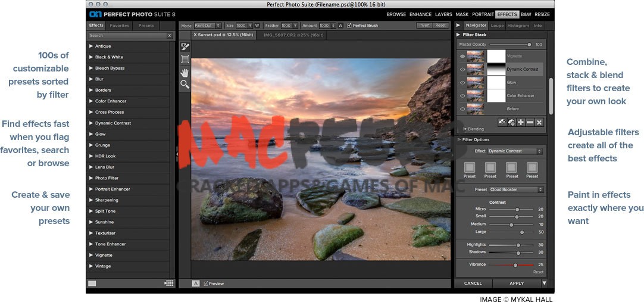Switch to the Histogram tab
644x302 pixels.
coord(518,26)
